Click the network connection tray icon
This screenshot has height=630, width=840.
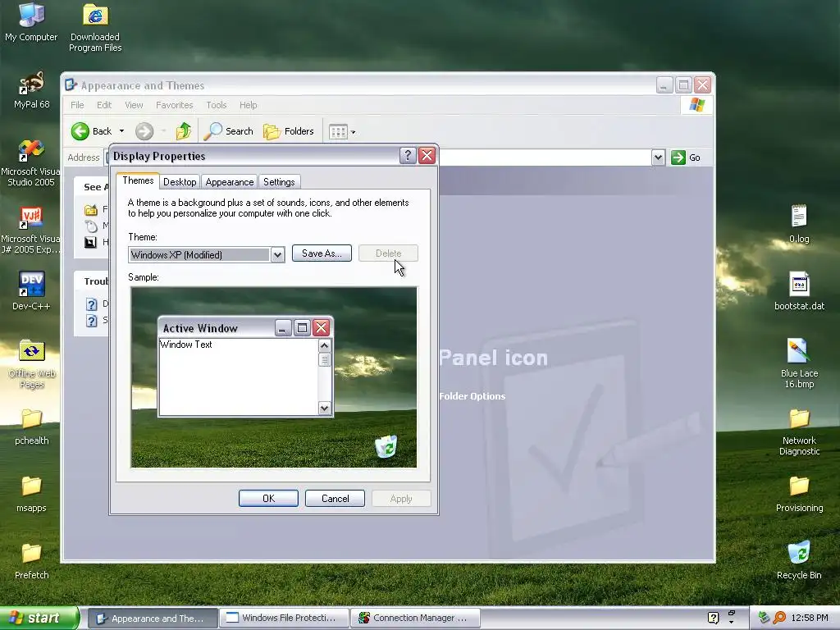[764, 618]
